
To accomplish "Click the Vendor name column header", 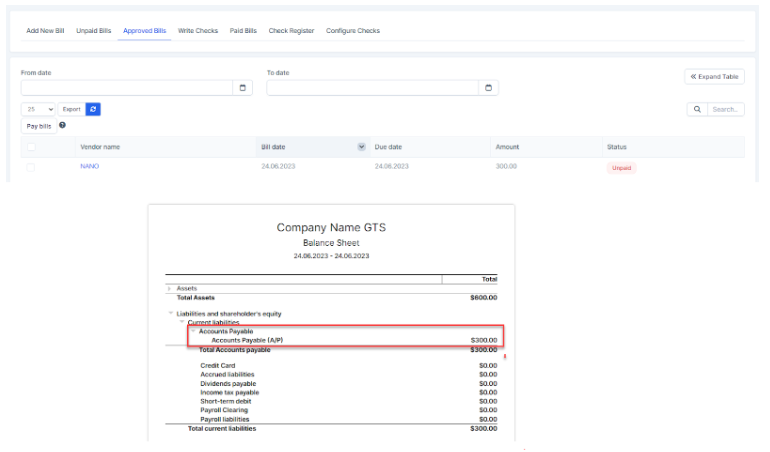I will click(x=100, y=147).
